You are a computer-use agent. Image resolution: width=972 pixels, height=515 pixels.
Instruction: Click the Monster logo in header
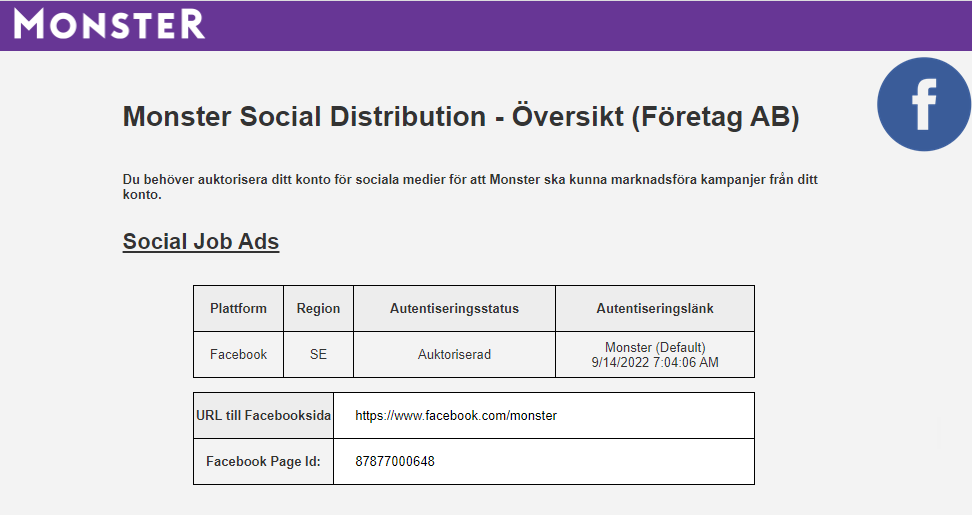click(x=109, y=24)
